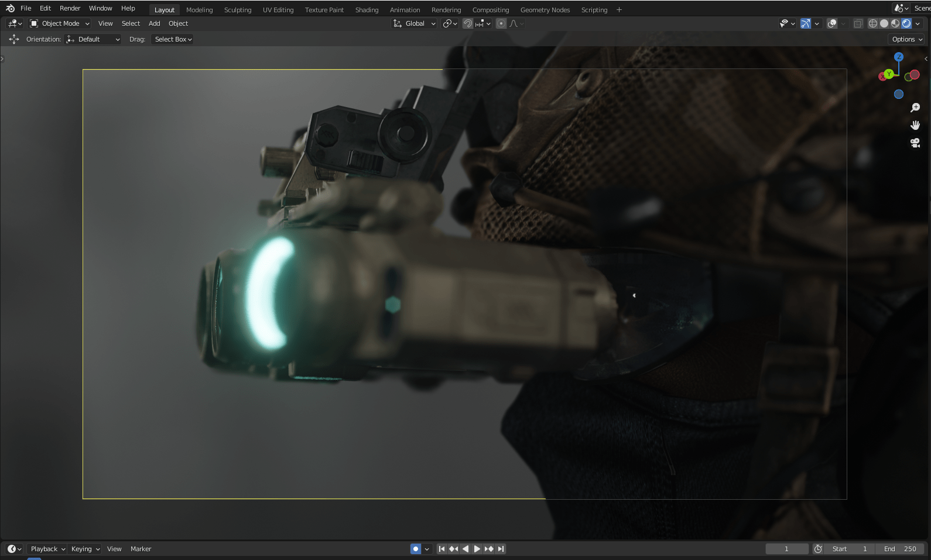Screen dimensions: 931x560
Task: Select solid viewport shading mode
Action: coord(884,23)
